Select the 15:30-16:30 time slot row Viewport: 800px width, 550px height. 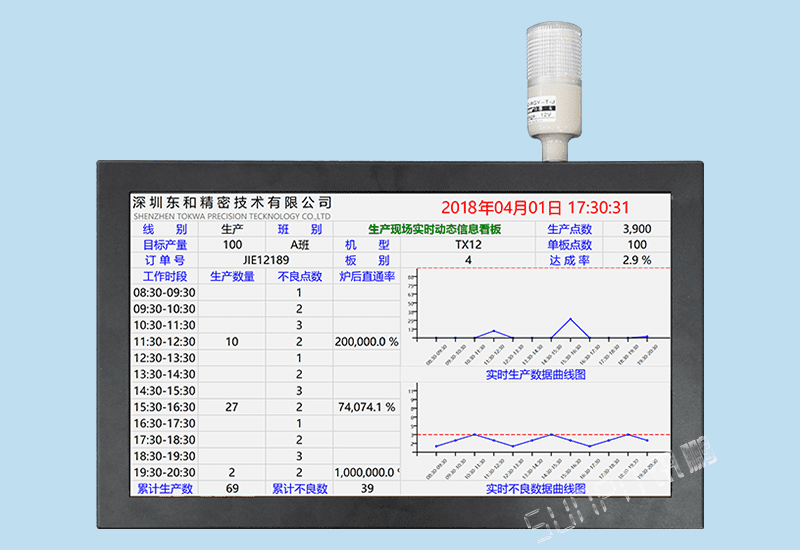[165, 407]
